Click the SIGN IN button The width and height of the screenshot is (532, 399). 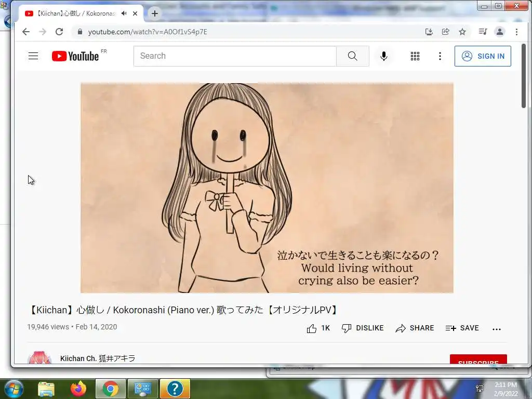click(x=483, y=56)
